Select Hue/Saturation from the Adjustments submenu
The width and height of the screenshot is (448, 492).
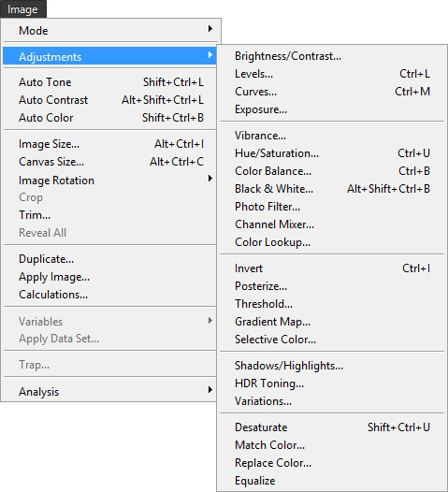(332, 153)
